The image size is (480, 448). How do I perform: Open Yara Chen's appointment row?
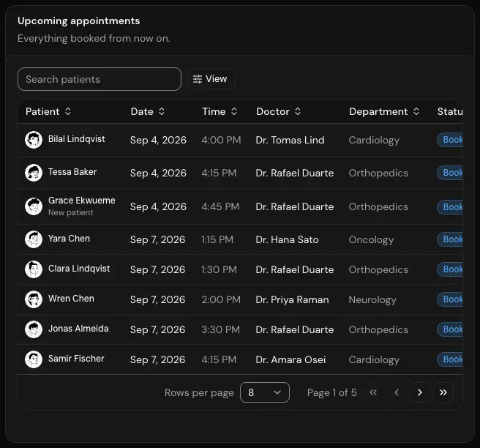(240, 239)
